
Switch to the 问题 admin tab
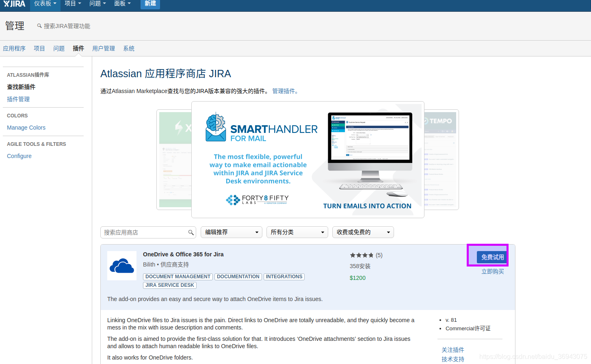59,48
